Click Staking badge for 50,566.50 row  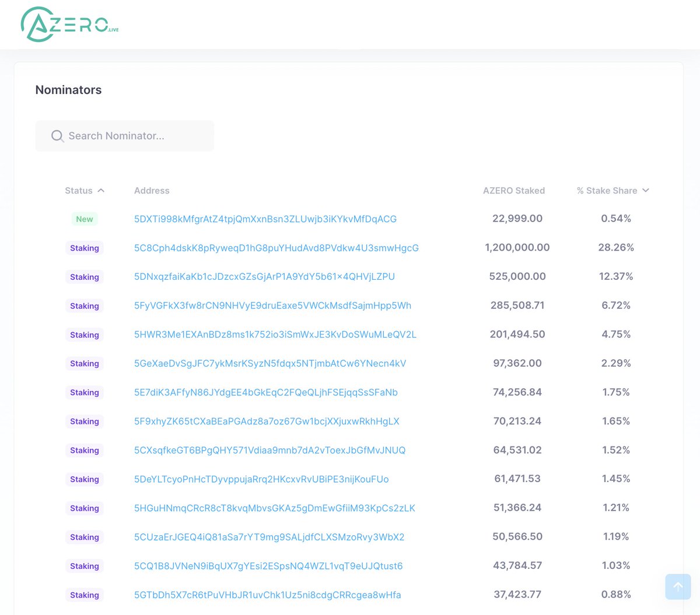pos(85,537)
